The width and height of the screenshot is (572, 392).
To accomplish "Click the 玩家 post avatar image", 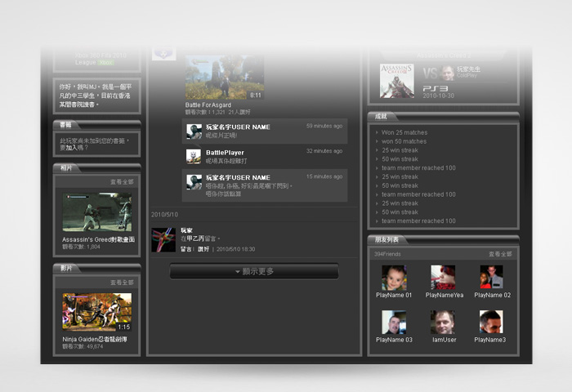I will click(163, 240).
